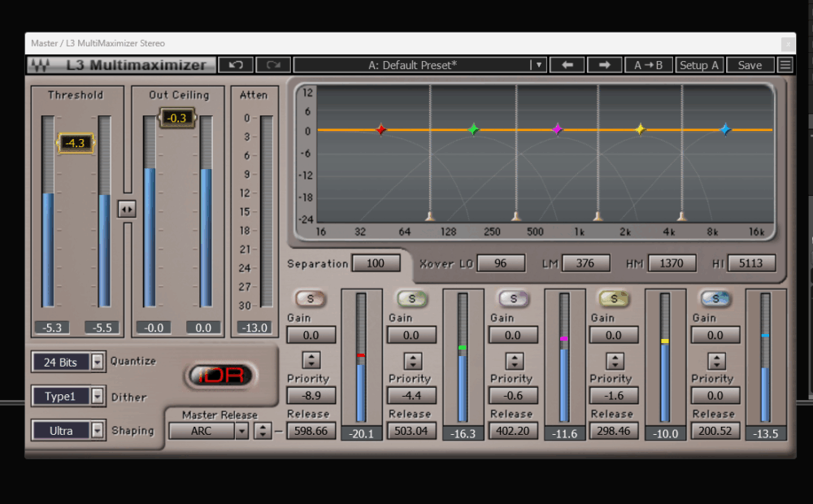This screenshot has width=813, height=504.
Task: Toggle the IDR dither button
Action: pyautogui.click(x=221, y=376)
